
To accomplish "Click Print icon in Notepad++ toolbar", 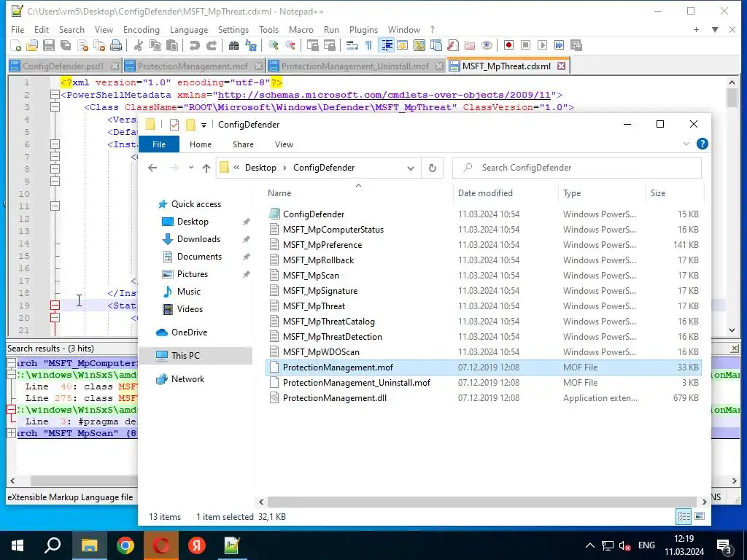I will (x=116, y=45).
